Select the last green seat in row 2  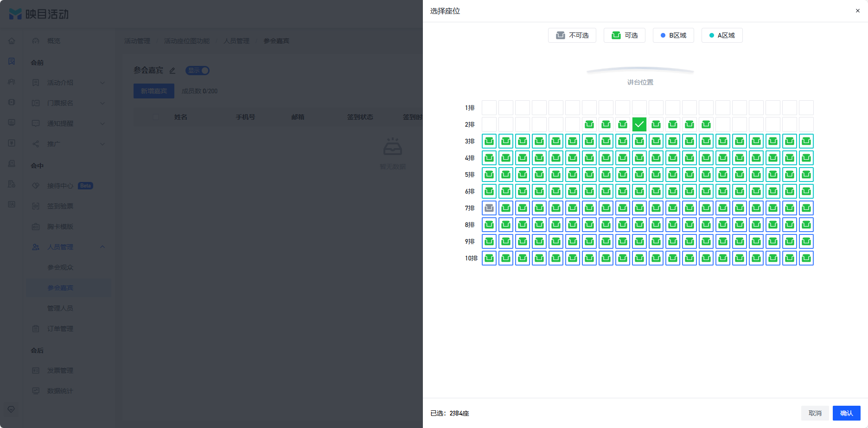click(x=706, y=124)
